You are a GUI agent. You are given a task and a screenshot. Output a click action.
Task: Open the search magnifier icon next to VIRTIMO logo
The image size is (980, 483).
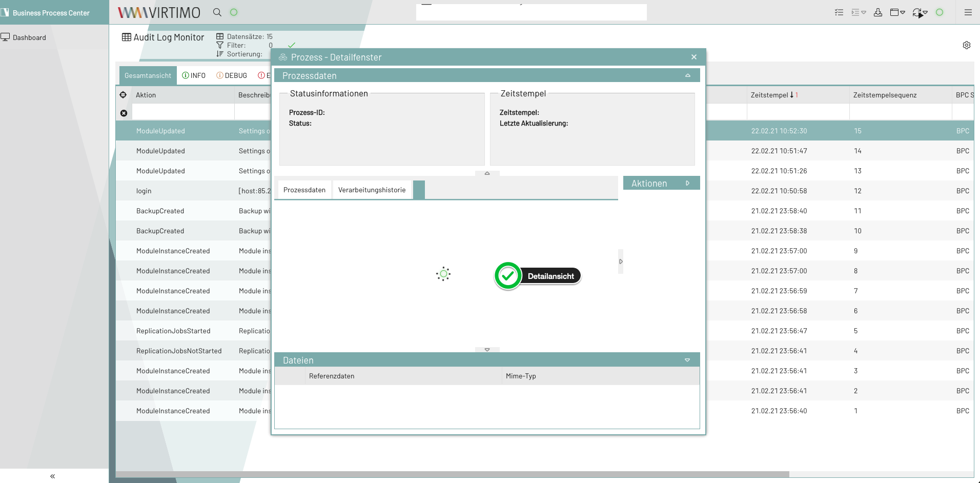tap(217, 12)
